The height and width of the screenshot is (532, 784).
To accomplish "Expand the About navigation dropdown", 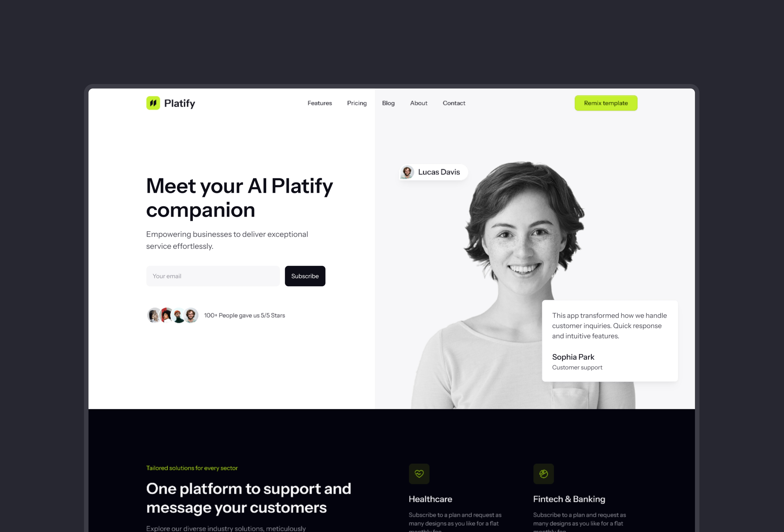I will coord(418,103).
